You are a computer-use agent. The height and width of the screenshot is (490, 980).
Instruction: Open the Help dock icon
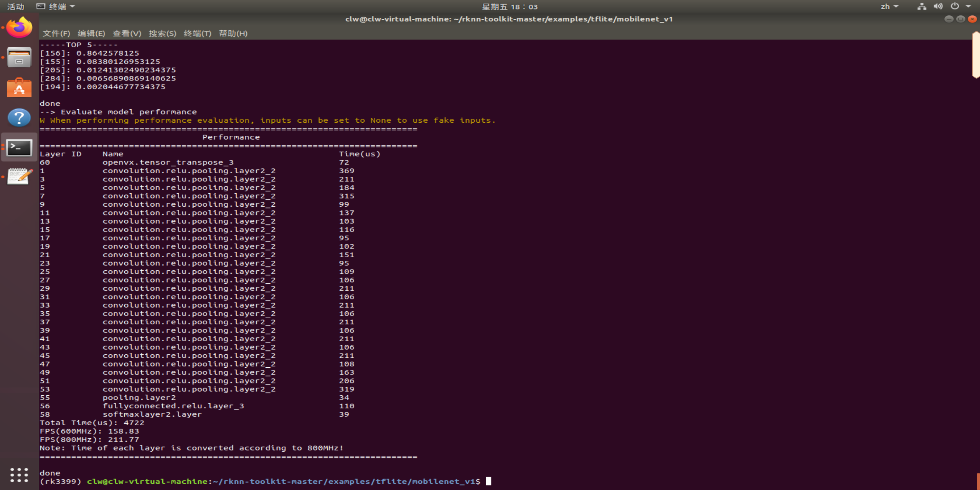pyautogui.click(x=19, y=117)
